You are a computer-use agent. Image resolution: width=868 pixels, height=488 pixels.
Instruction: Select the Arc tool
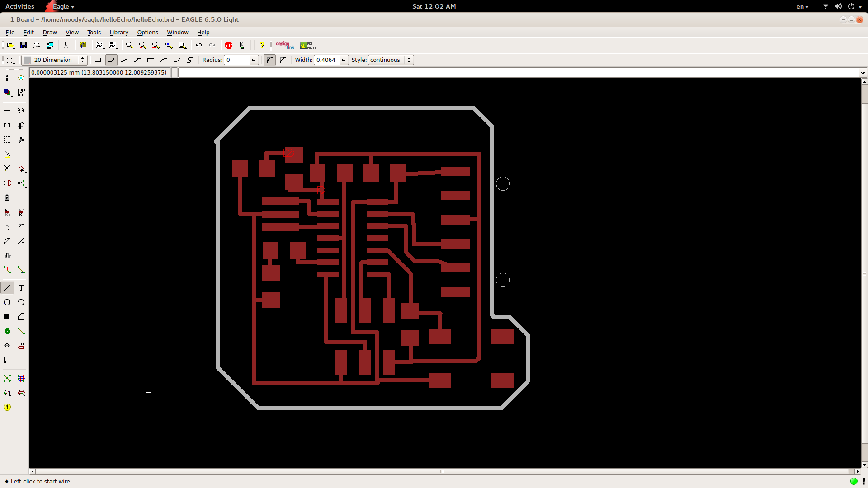pos(21,302)
